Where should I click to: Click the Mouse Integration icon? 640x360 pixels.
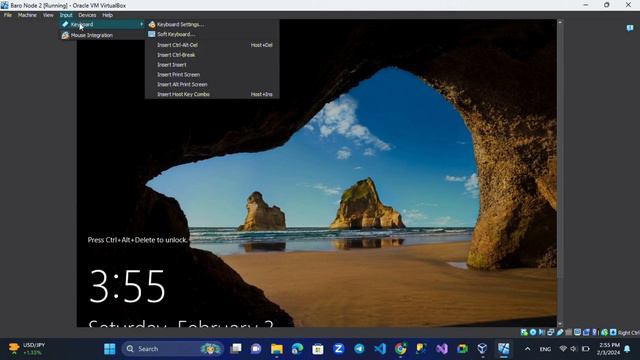point(65,35)
